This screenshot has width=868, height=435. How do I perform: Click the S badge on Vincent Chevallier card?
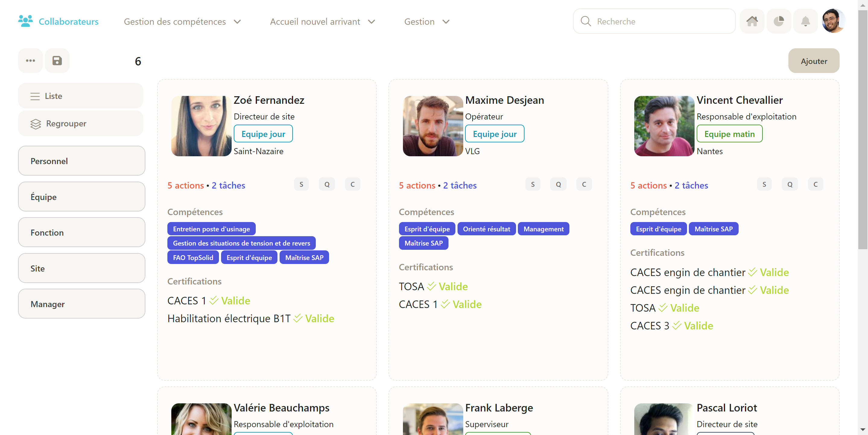point(764,184)
